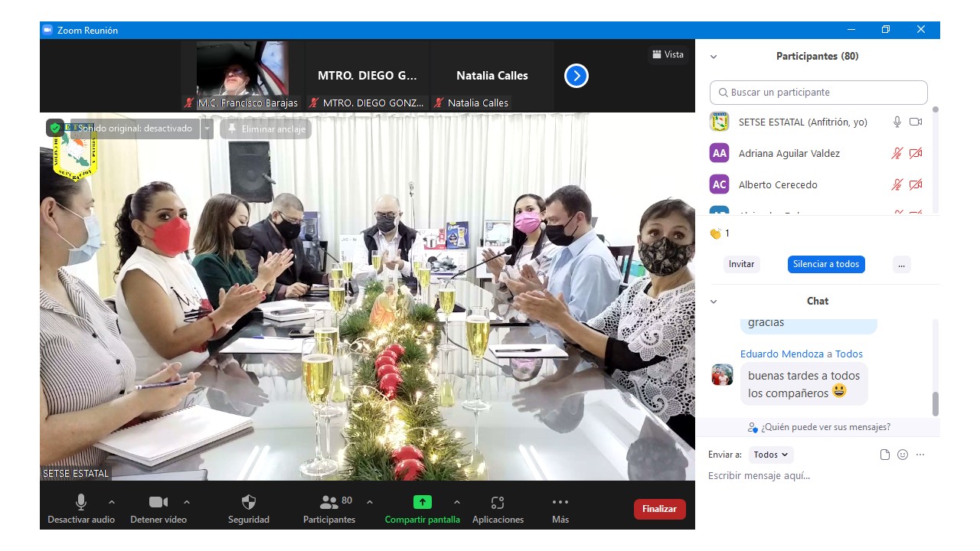Click the SETSE ESTATAL video name label
The width and height of the screenshot is (980, 551).
pos(76,474)
